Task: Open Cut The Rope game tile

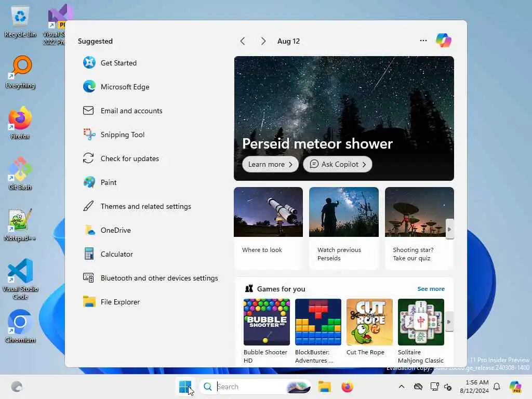Action: tap(369, 328)
